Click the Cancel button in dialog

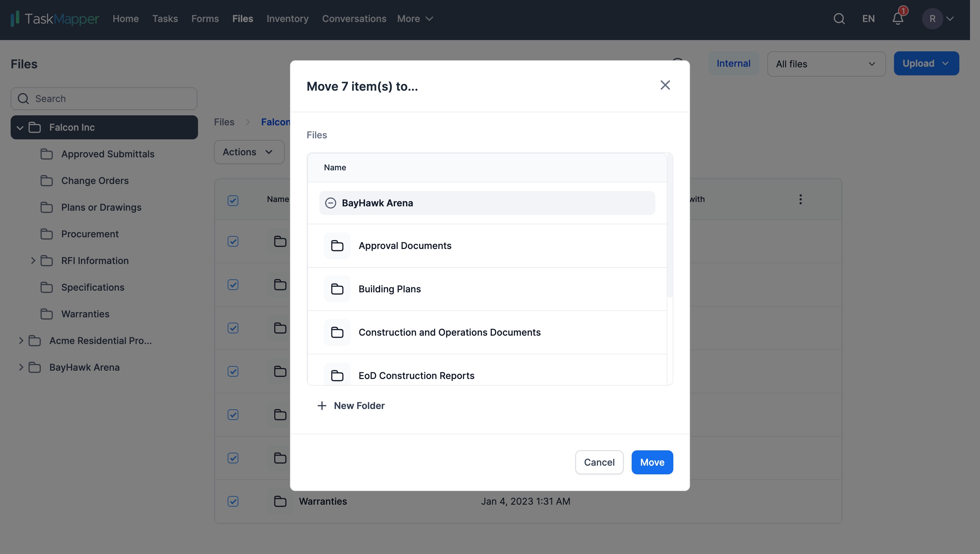[599, 463]
